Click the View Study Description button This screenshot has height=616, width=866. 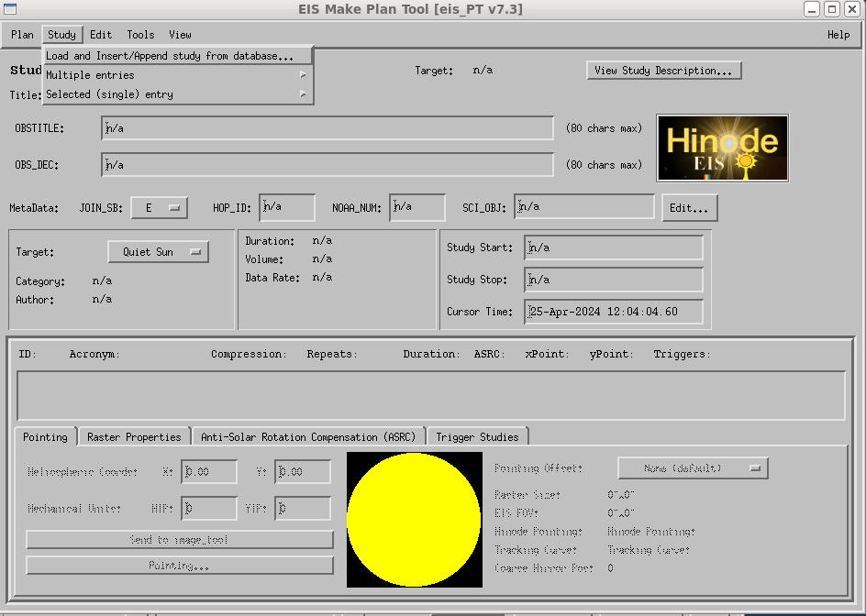(663, 71)
